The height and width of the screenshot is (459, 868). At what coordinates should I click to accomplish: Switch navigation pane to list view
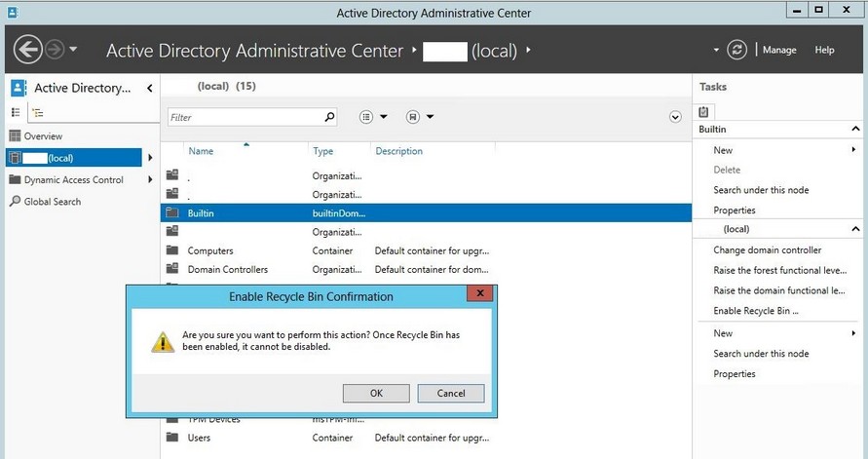pyautogui.click(x=16, y=112)
